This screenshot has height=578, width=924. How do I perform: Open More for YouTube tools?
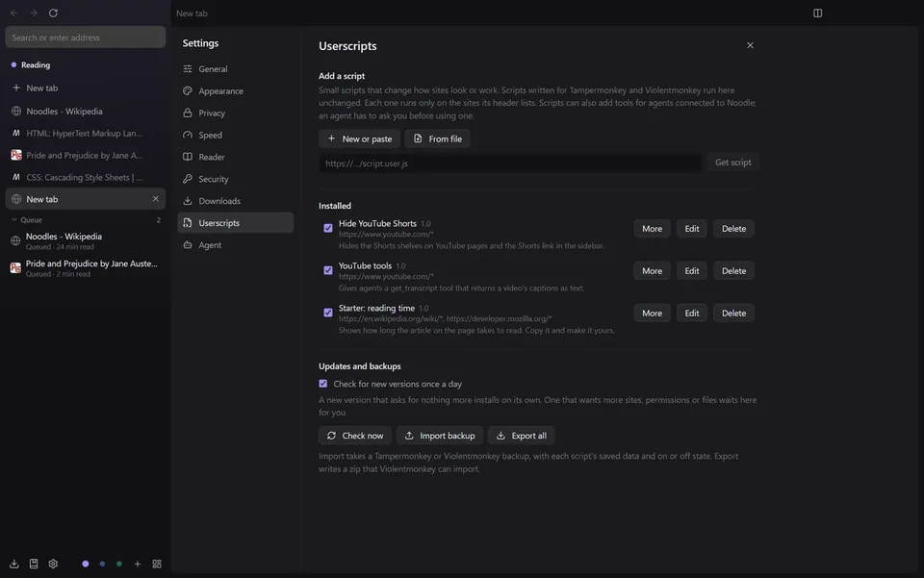pos(652,271)
